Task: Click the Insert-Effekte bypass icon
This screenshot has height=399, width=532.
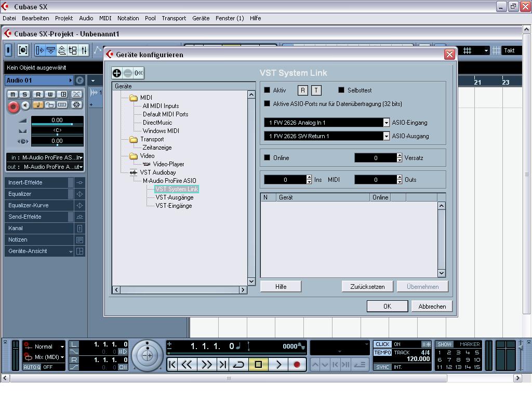Action: coord(79,182)
